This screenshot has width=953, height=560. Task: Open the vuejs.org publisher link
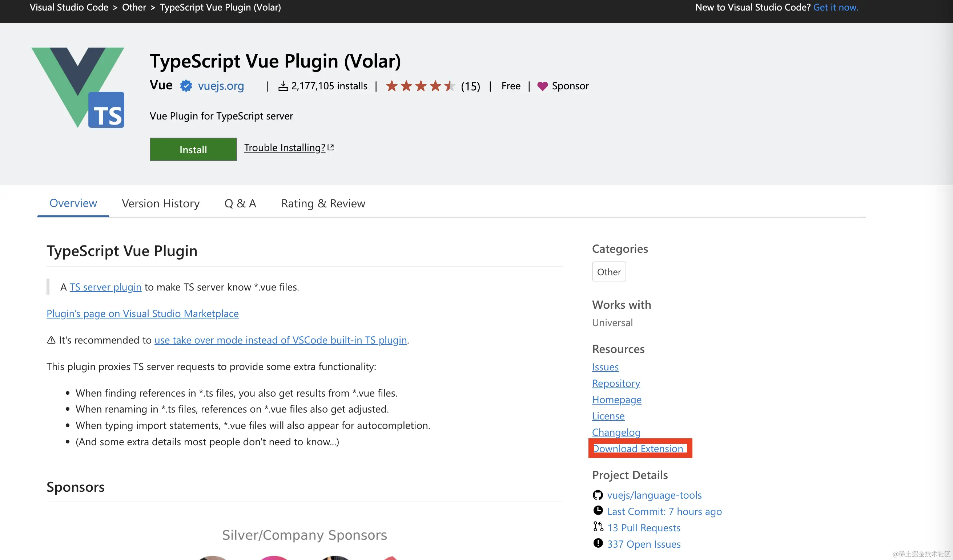click(221, 86)
